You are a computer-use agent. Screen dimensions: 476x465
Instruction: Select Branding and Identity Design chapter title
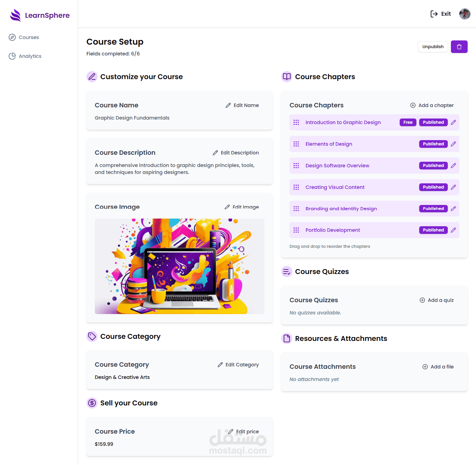341,208
